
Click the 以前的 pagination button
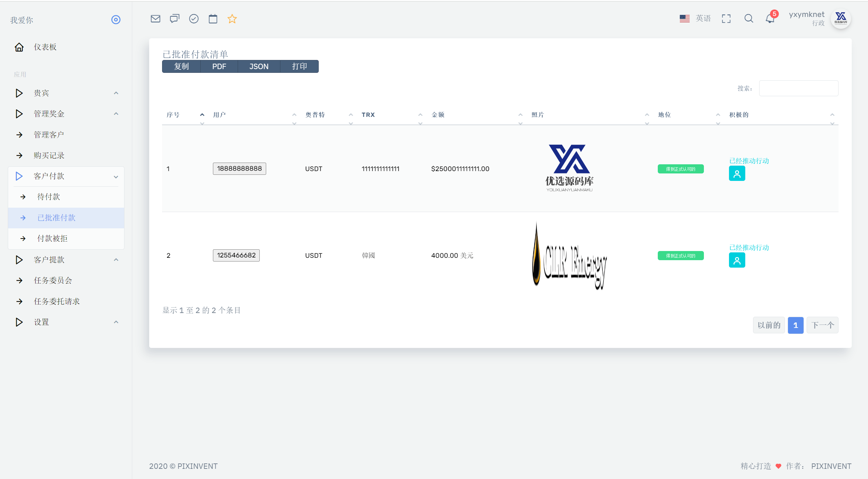pos(769,325)
